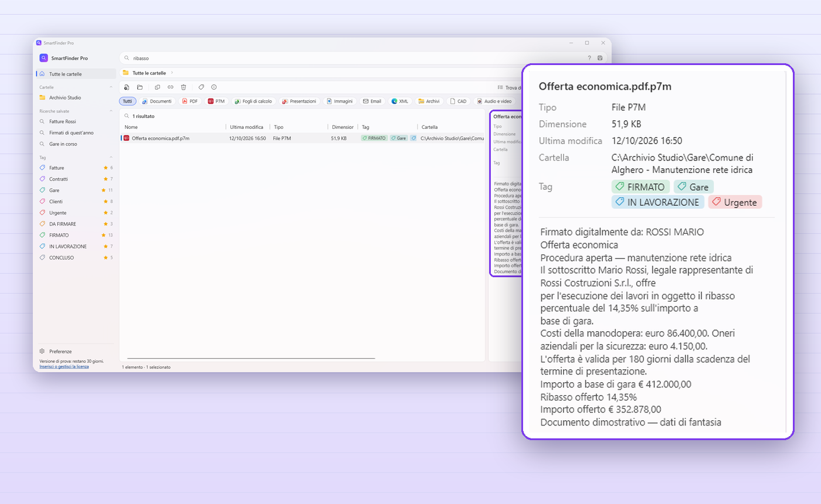This screenshot has height=504, width=821.
Task: Click the SmartFinder Pro logo in the sidebar
Action: tap(43, 58)
